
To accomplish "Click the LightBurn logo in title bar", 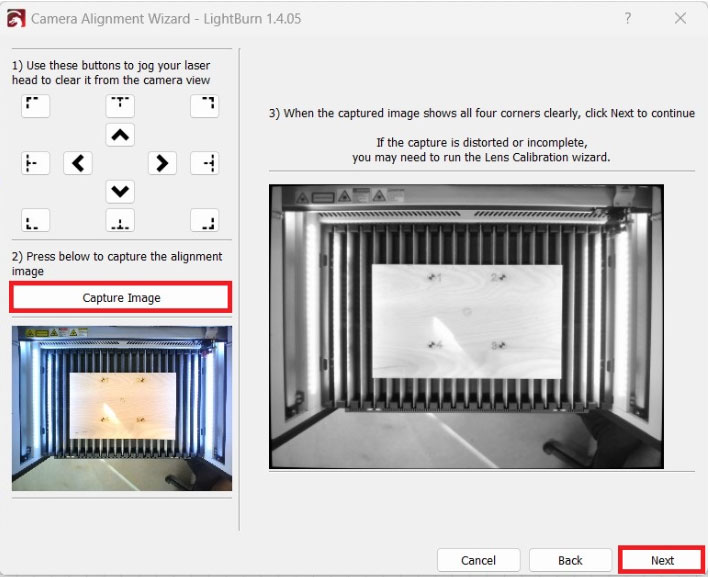I will tap(16, 19).
